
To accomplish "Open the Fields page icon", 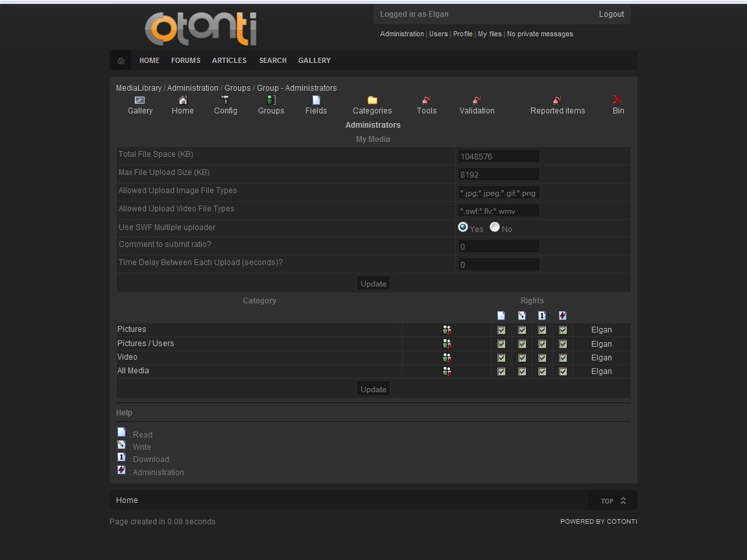I will pyautogui.click(x=316, y=100).
